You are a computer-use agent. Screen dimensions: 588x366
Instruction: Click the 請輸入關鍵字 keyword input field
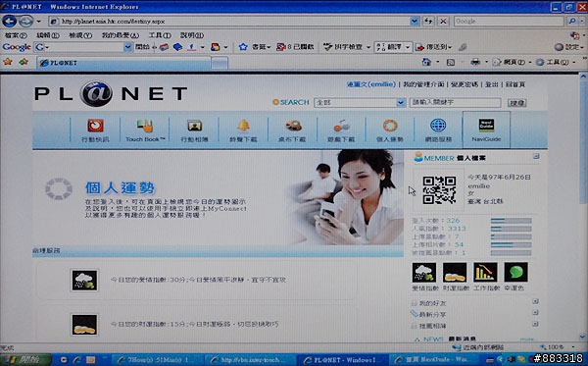[455, 102]
